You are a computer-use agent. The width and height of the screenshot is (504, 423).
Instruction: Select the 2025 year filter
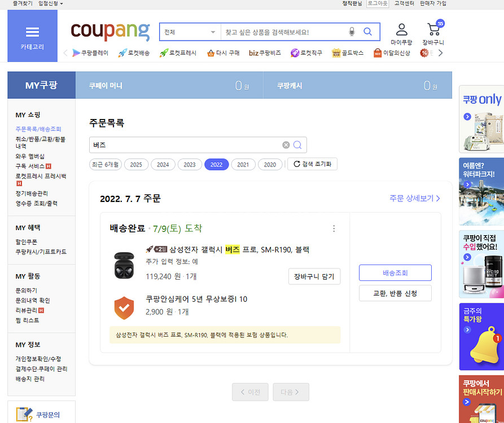(x=136, y=165)
